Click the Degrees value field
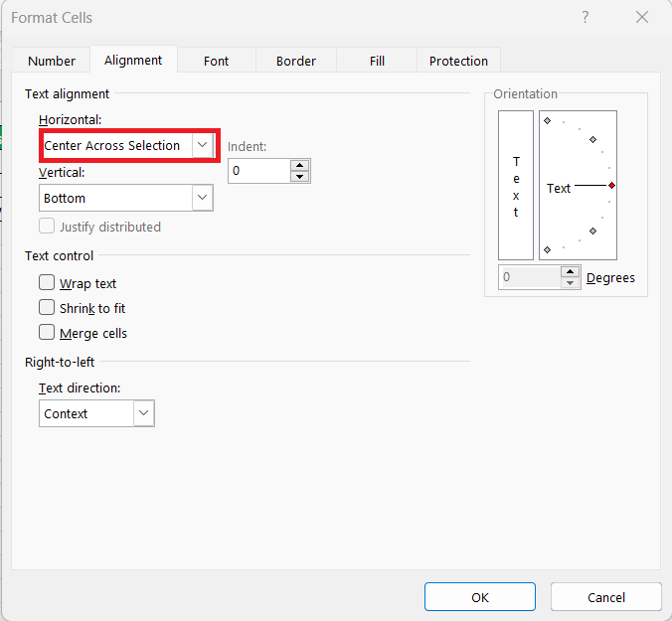 tap(530, 277)
